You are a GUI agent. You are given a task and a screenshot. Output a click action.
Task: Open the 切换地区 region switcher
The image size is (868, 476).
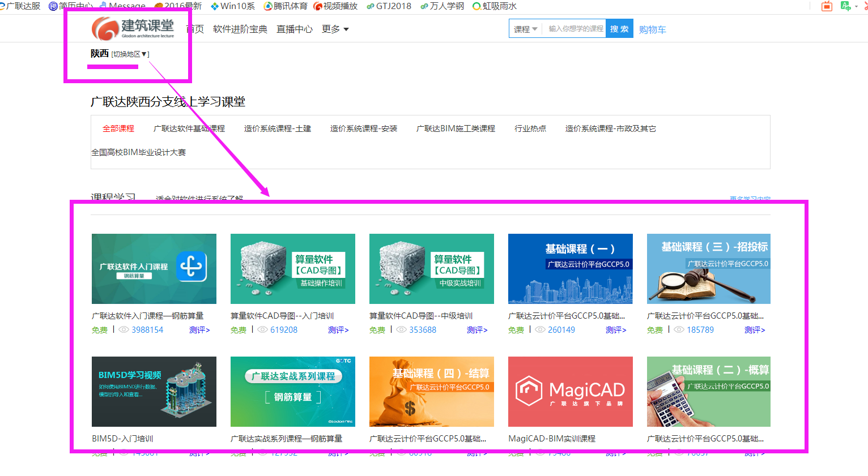click(130, 54)
